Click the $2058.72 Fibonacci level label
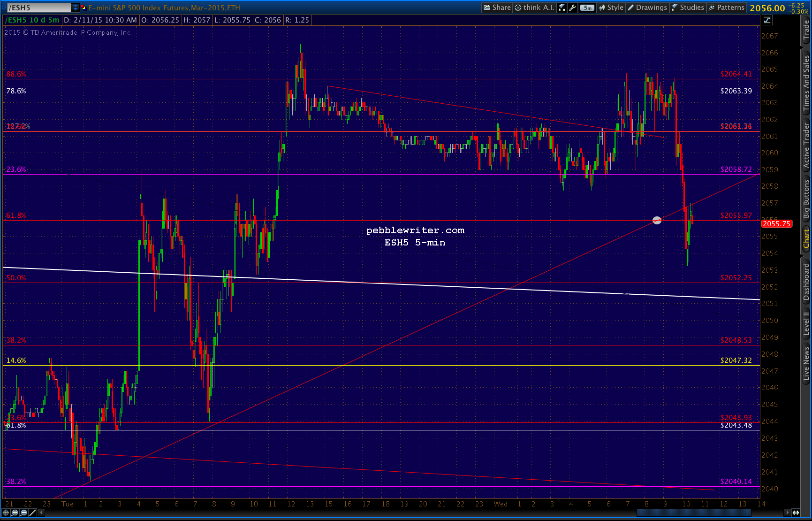 (x=736, y=169)
